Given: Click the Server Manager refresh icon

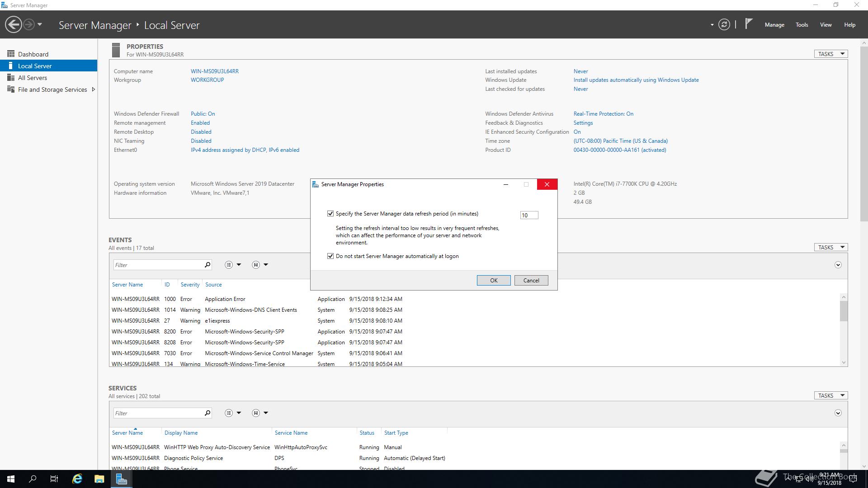Looking at the screenshot, I should [724, 24].
